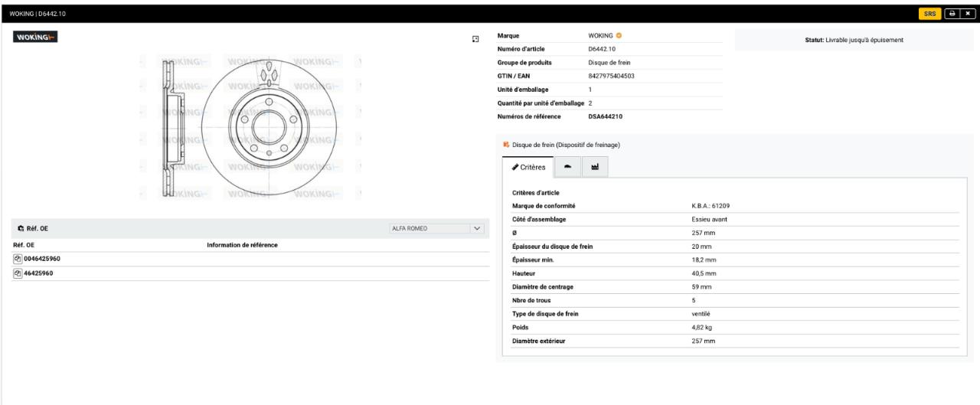Click the 20 mm disc thickness value

click(701, 246)
